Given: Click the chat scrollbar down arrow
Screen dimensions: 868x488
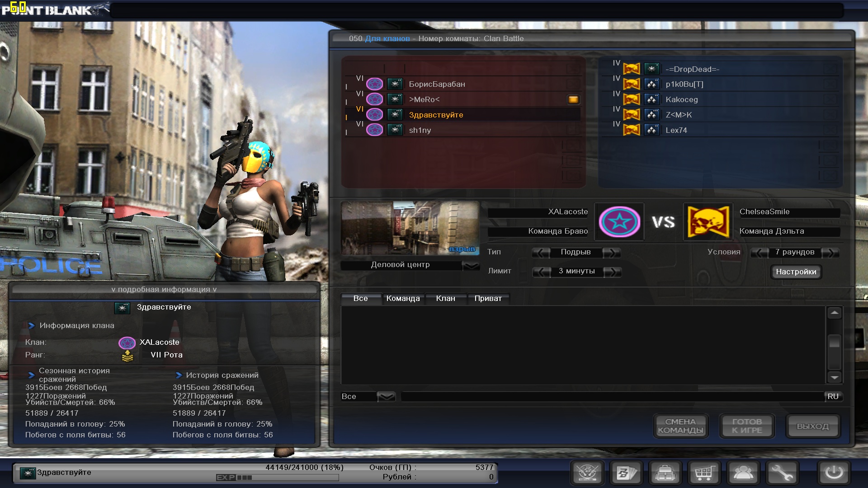Looking at the screenshot, I should tap(834, 377).
